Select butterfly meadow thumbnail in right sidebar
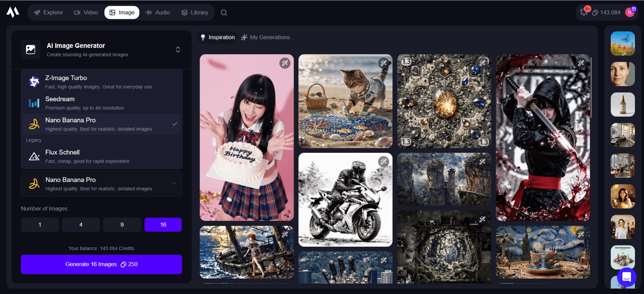 point(623,44)
